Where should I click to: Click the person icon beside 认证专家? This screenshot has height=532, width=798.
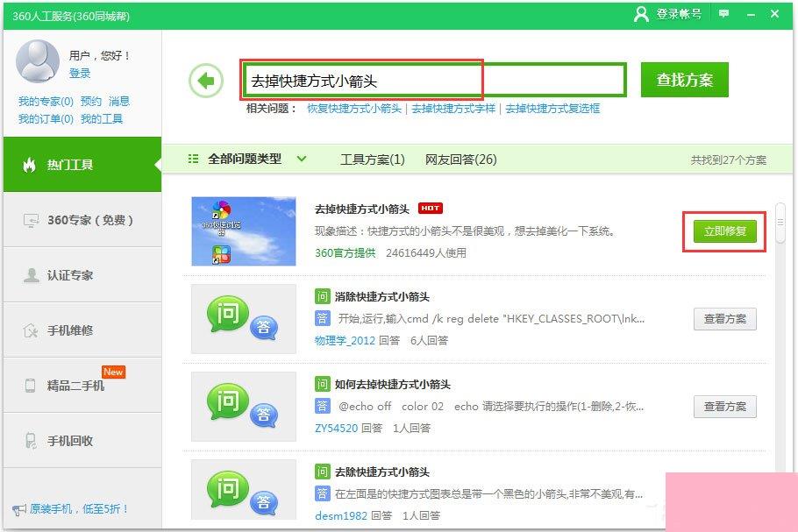(31, 275)
